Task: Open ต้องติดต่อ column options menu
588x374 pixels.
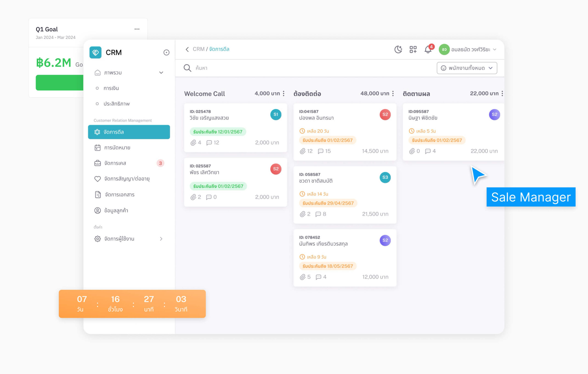Action: click(393, 93)
